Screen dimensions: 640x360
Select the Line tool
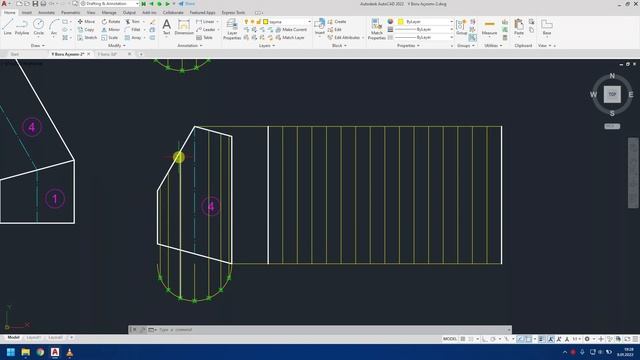tap(7, 27)
